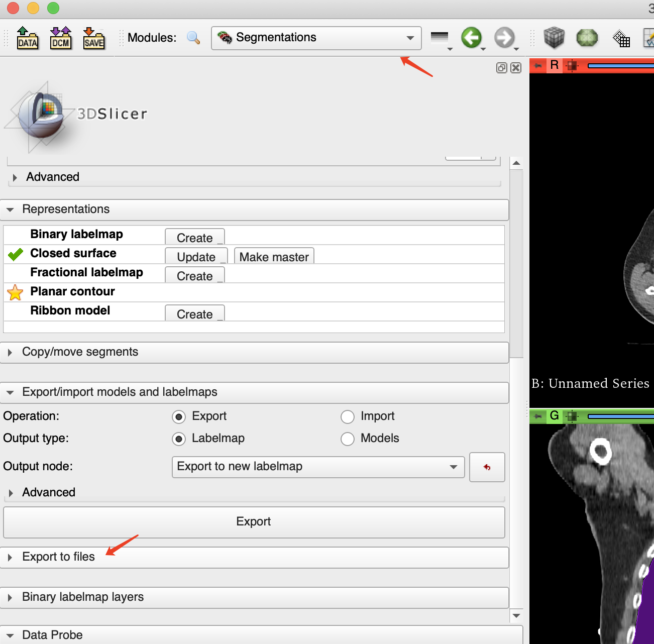Image resolution: width=654 pixels, height=644 pixels.
Task: Open the Export to new labelmap dropdown
Action: 318,467
